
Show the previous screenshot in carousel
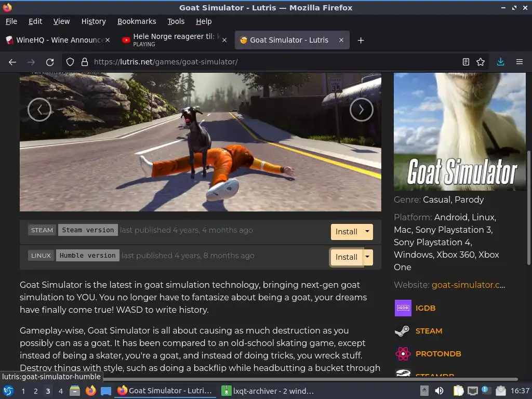pyautogui.click(x=39, y=110)
